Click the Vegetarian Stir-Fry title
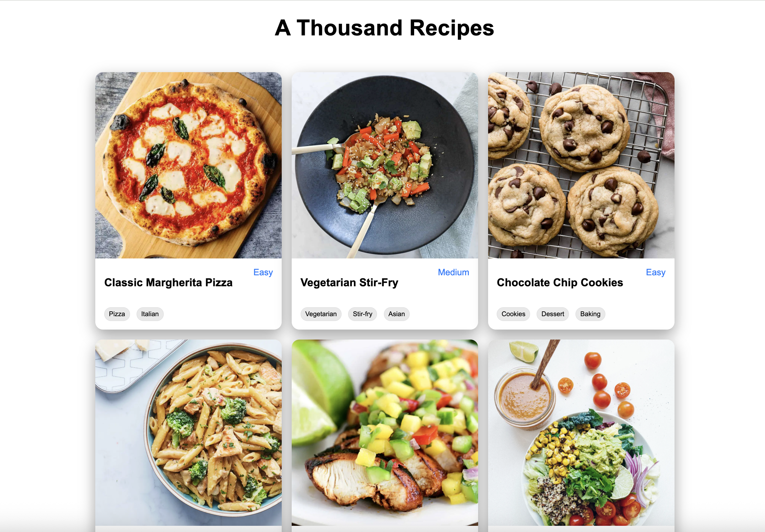The height and width of the screenshot is (532, 765). click(x=349, y=282)
